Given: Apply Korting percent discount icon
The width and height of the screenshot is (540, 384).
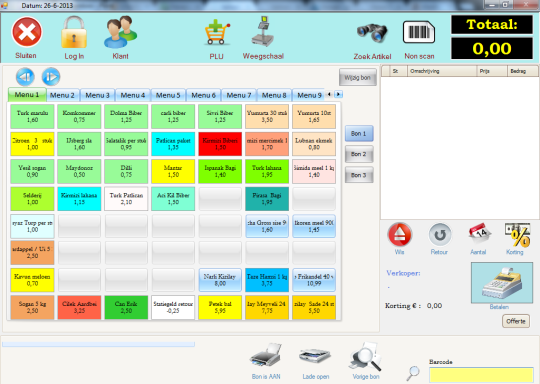Looking at the screenshot, I should click(517, 235).
